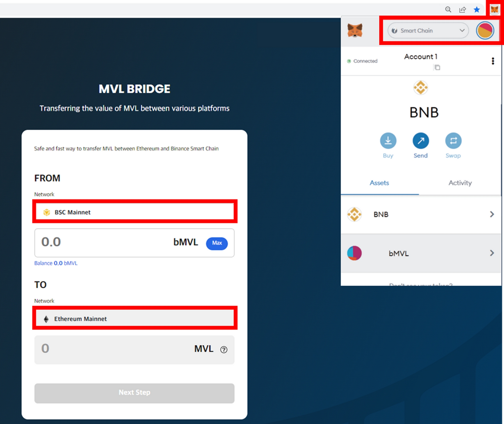Expand the bMVL asset row
The height and width of the screenshot is (424, 504).
click(421, 253)
